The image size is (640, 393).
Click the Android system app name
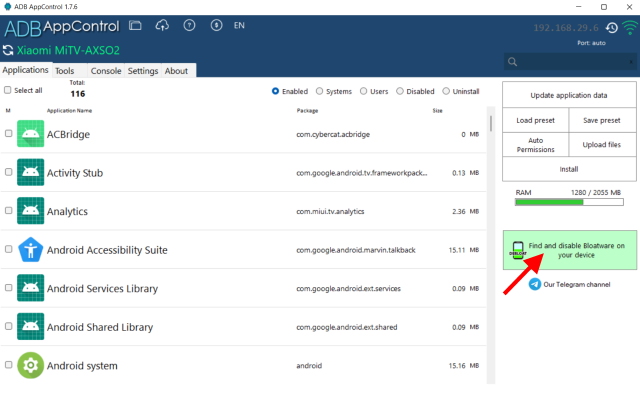(x=82, y=366)
